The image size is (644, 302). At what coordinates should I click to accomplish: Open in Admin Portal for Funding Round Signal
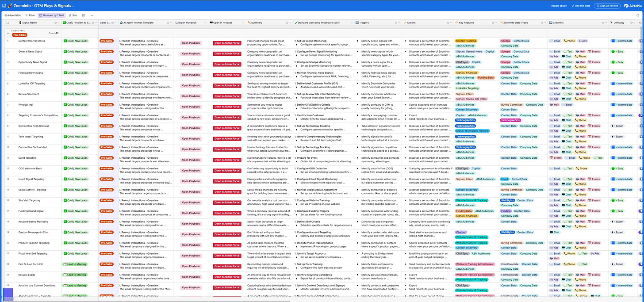click(226, 213)
